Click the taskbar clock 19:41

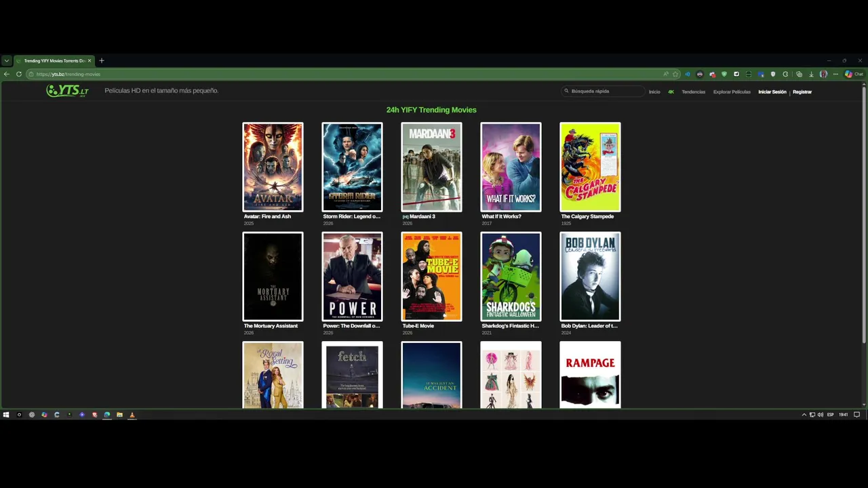coord(843,415)
